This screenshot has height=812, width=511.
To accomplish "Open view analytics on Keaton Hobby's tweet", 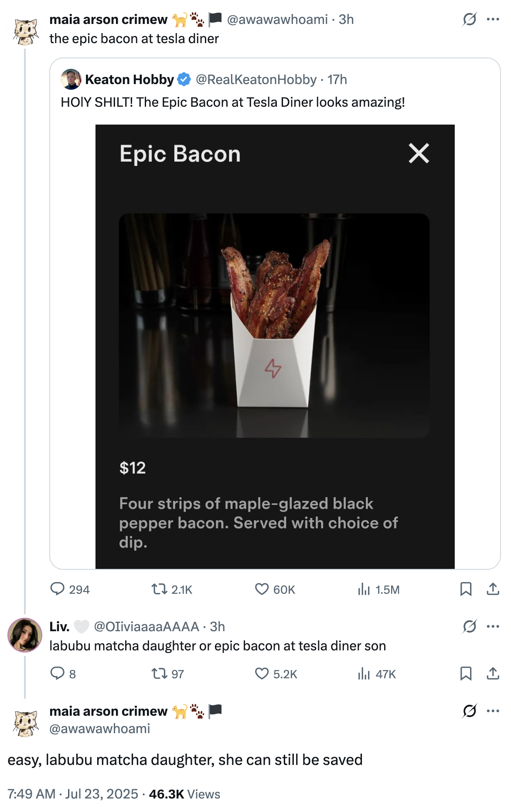I will click(365, 590).
